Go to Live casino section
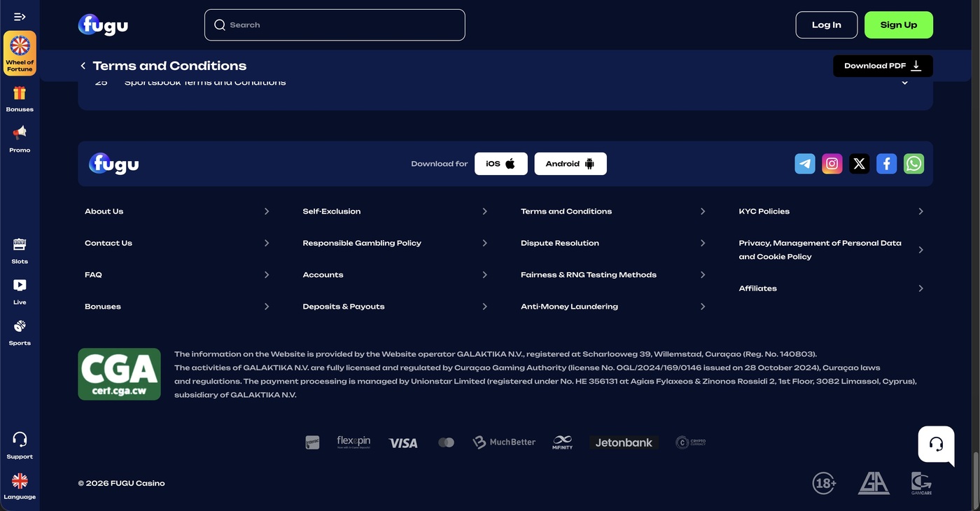Image resolution: width=980 pixels, height=511 pixels. (20, 292)
